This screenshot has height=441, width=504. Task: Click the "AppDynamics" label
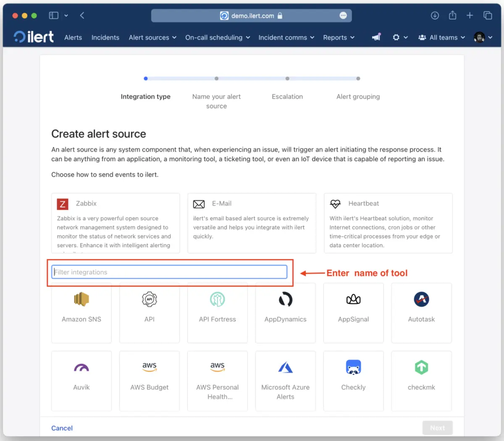(x=286, y=320)
